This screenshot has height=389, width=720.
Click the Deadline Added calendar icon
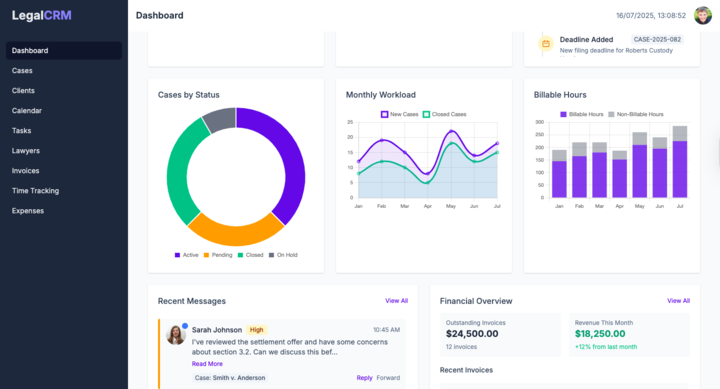tap(546, 44)
